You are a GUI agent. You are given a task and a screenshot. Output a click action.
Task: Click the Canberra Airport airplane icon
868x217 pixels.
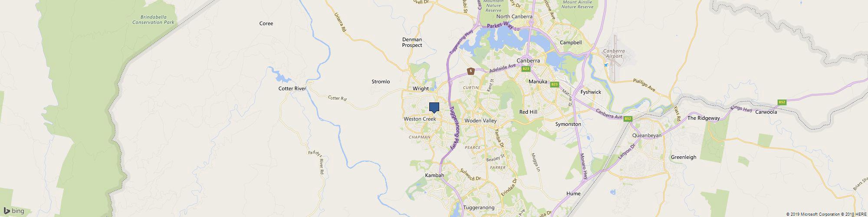(606, 65)
